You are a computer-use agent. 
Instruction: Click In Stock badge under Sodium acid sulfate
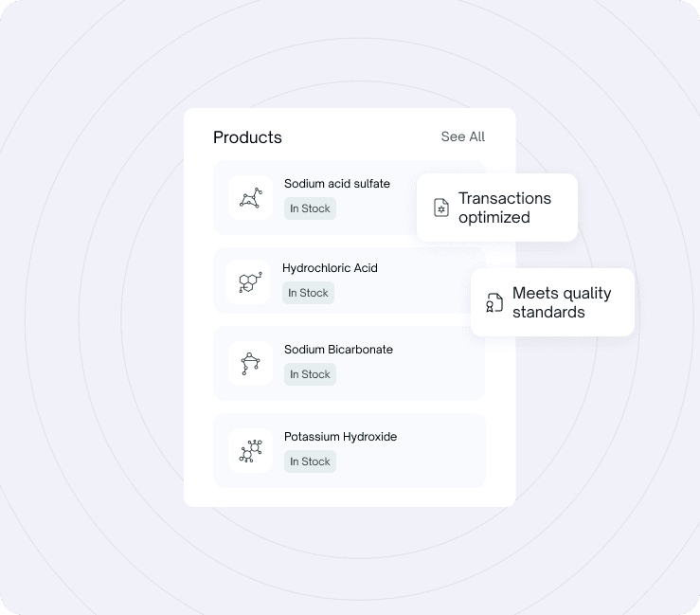[x=311, y=208]
